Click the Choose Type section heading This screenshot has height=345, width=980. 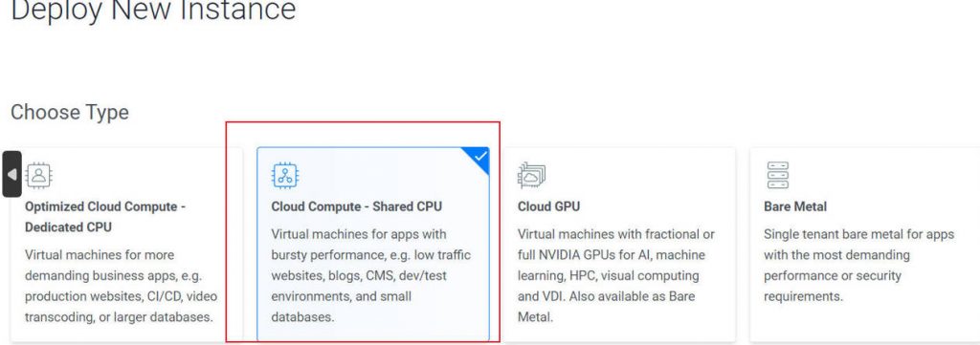pos(70,113)
